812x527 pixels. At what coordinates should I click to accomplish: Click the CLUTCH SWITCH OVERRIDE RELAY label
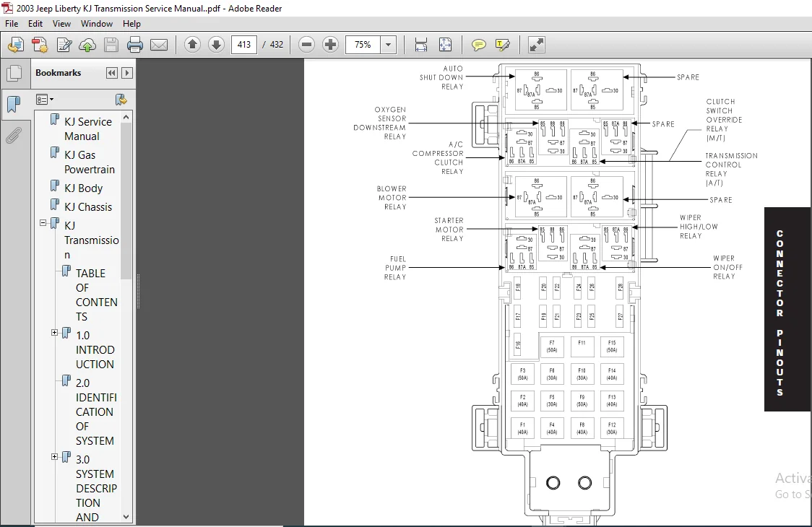724,120
